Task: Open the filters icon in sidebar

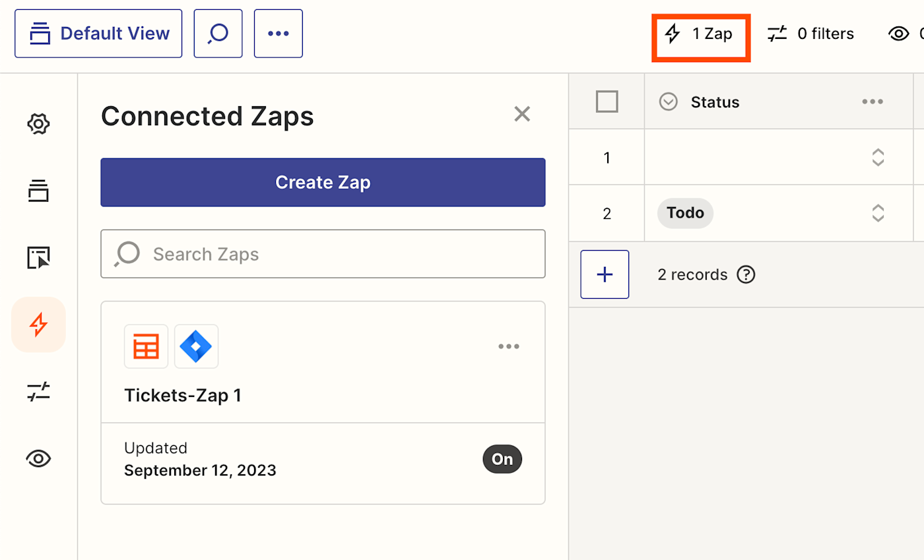Action: click(39, 392)
